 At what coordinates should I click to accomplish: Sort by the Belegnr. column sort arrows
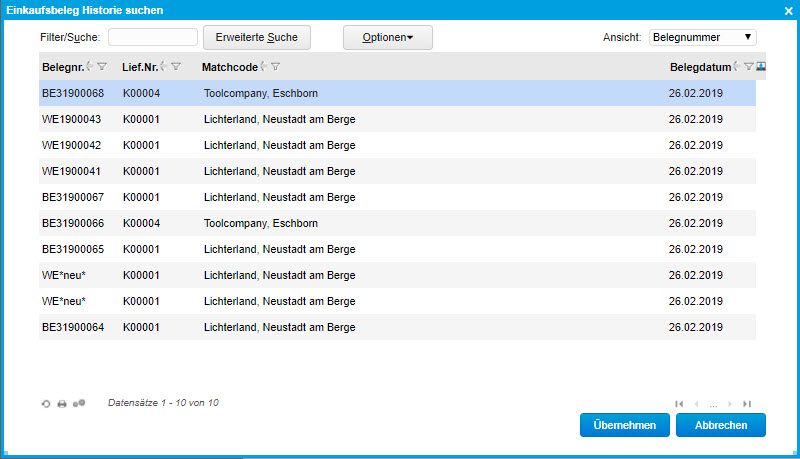click(90, 67)
